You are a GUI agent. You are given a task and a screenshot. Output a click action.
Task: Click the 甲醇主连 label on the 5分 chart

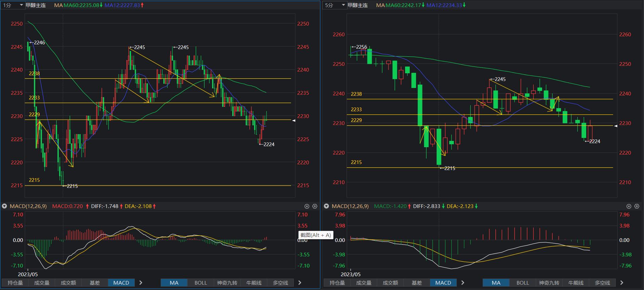(358, 5)
